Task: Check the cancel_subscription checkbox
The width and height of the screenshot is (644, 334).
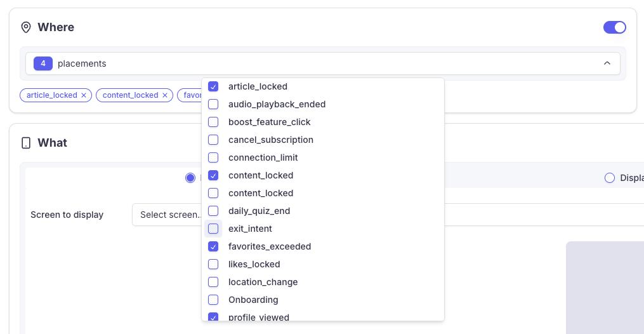Action: [x=213, y=140]
